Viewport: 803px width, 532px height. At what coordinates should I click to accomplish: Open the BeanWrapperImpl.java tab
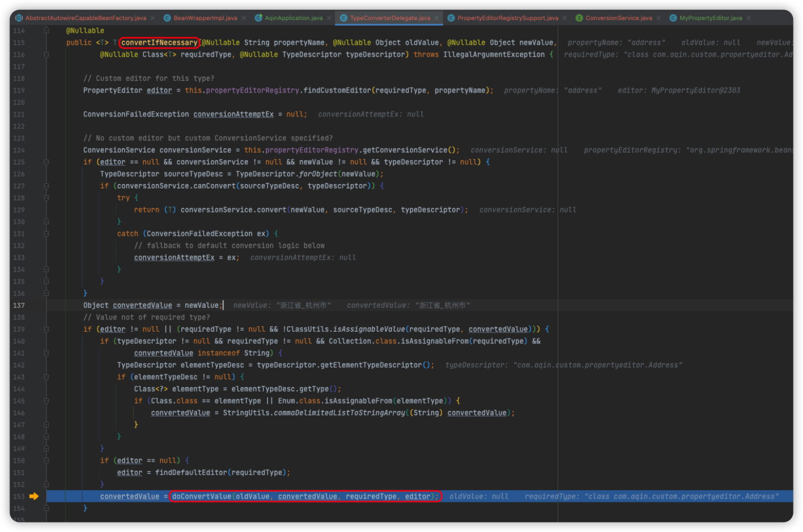(205, 18)
